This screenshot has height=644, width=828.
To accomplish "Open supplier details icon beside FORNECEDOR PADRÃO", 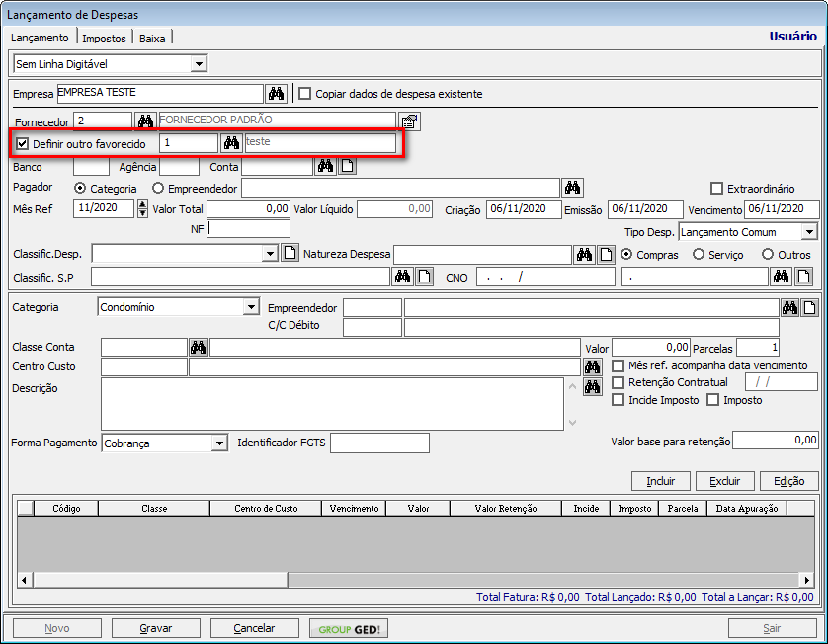I will pyautogui.click(x=410, y=121).
